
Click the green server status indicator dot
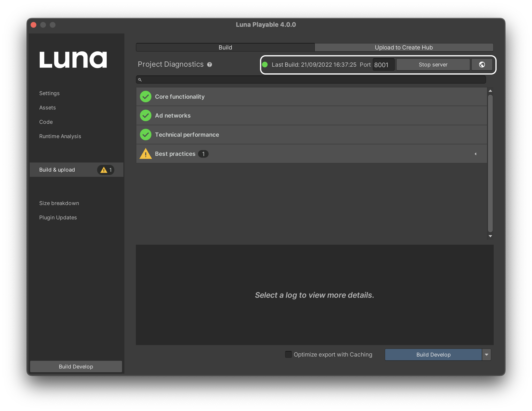pos(265,65)
